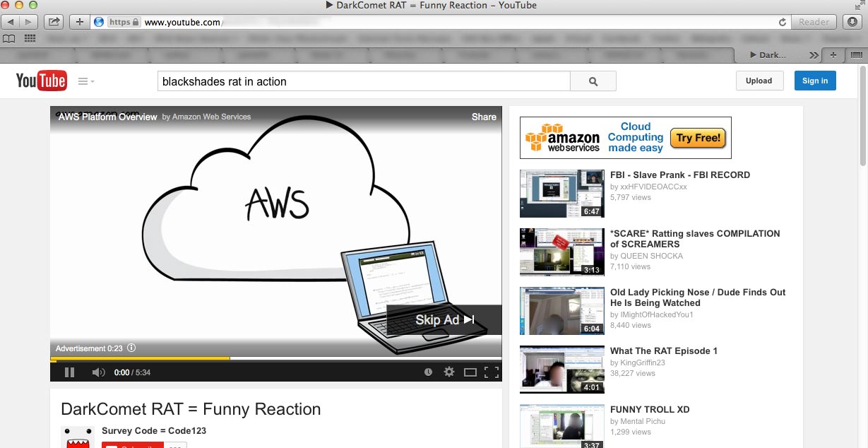Open Safari's downloads button

pos(852,22)
